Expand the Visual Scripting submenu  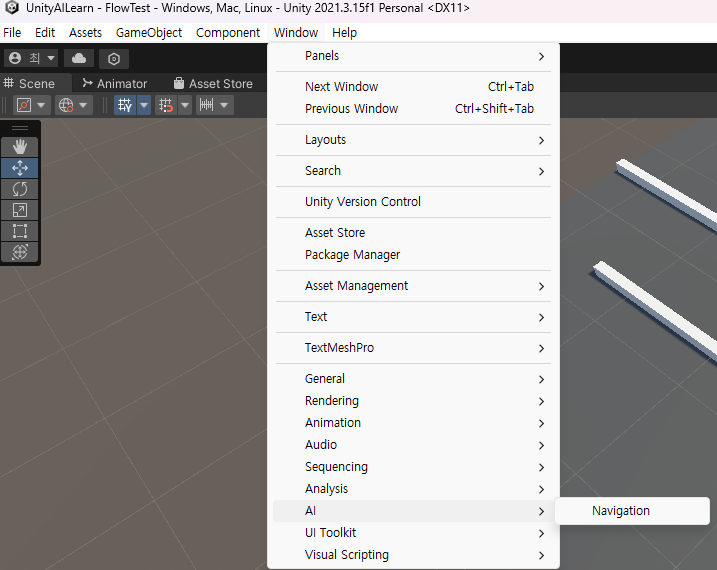[x=413, y=555]
